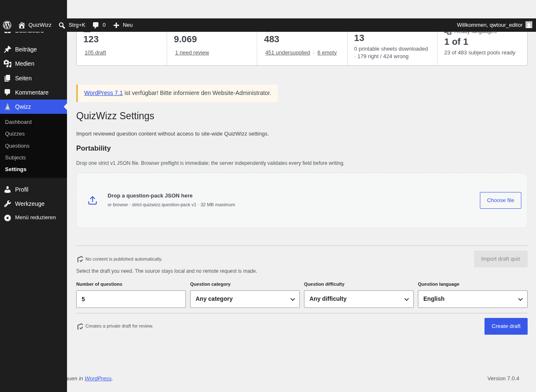
Task: Click the plus icon beside Neu
Action: coord(116,25)
